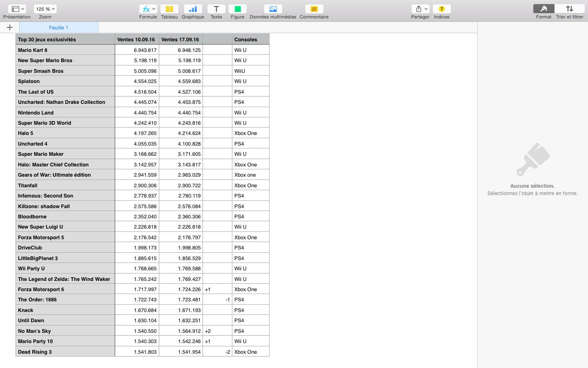Select Xbox one console for Gears of War
Screen dimensions: 588x368
pos(251,175)
